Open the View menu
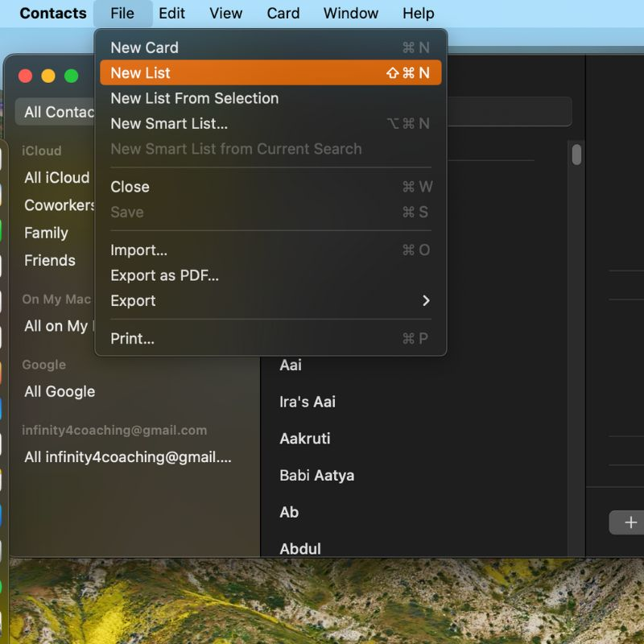 click(225, 13)
